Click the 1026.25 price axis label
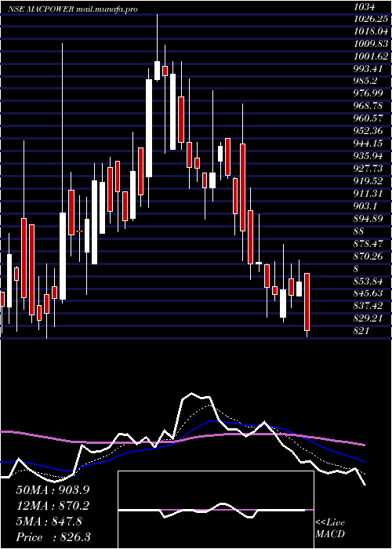This screenshot has width=392, height=549. [x=371, y=19]
